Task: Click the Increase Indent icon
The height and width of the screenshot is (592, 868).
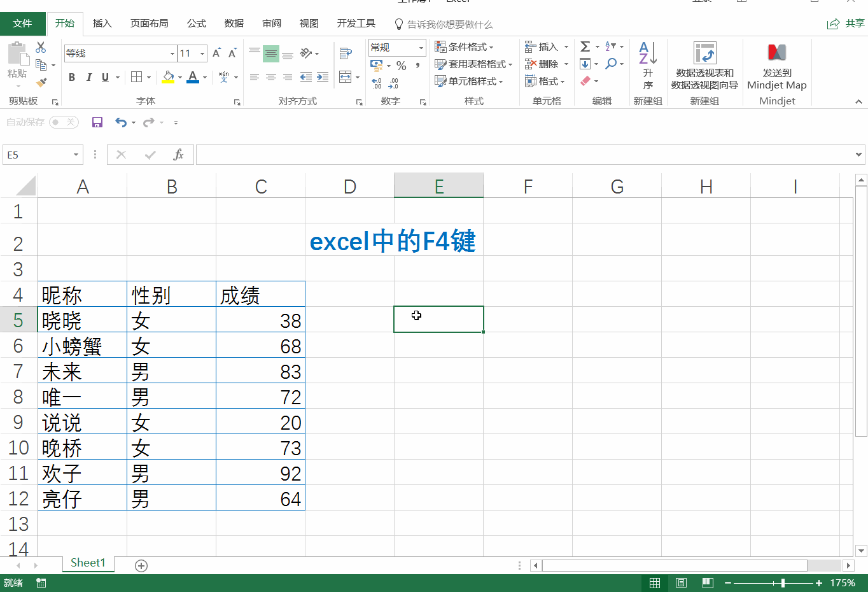Action: [323, 77]
